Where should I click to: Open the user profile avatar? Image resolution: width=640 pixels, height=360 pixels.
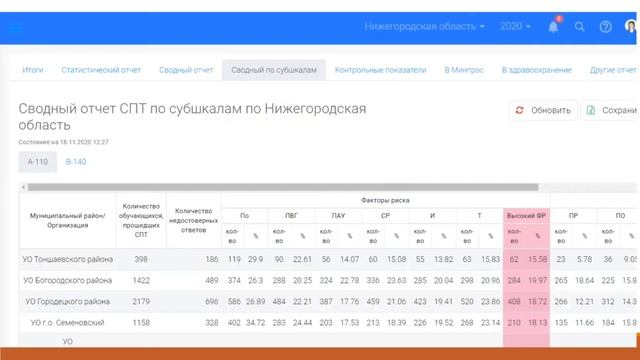(631, 26)
